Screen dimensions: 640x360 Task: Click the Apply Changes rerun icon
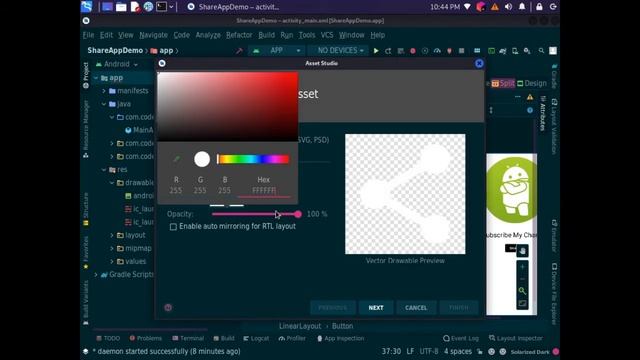coord(388,51)
